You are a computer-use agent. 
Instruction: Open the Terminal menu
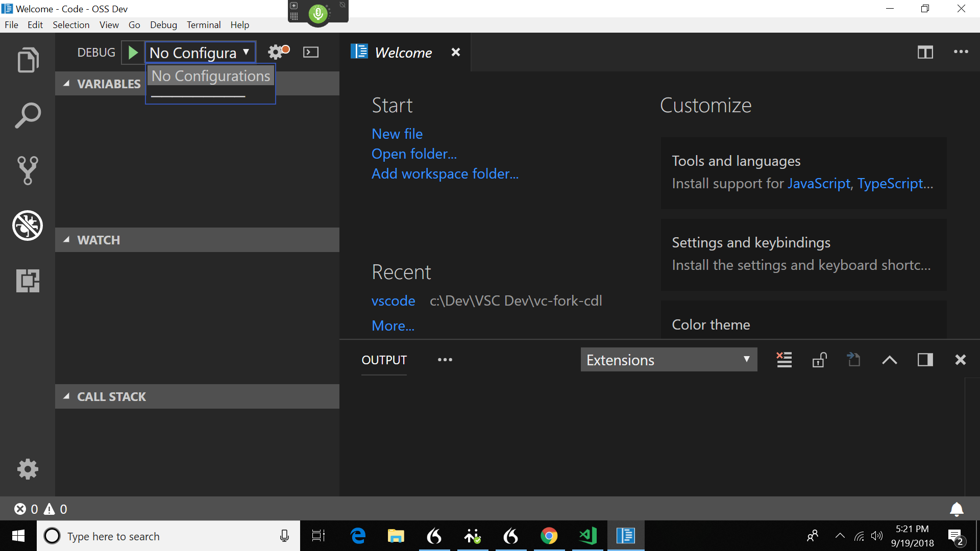click(203, 25)
